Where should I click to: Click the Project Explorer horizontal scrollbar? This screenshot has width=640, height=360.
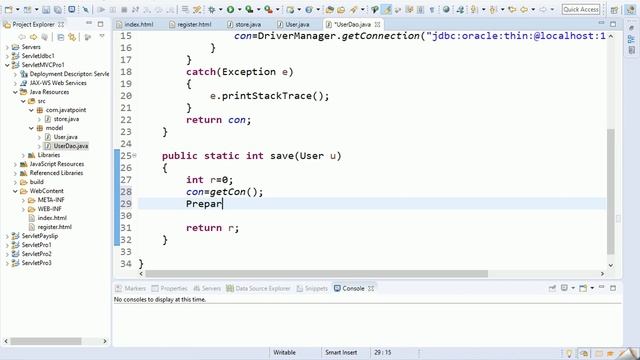pyautogui.click(x=46, y=341)
